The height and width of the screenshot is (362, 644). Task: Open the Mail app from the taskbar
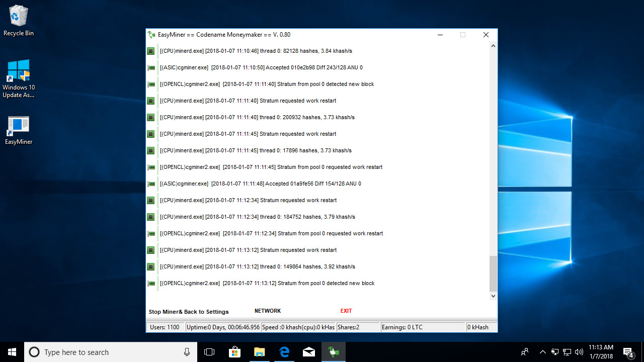[309, 352]
